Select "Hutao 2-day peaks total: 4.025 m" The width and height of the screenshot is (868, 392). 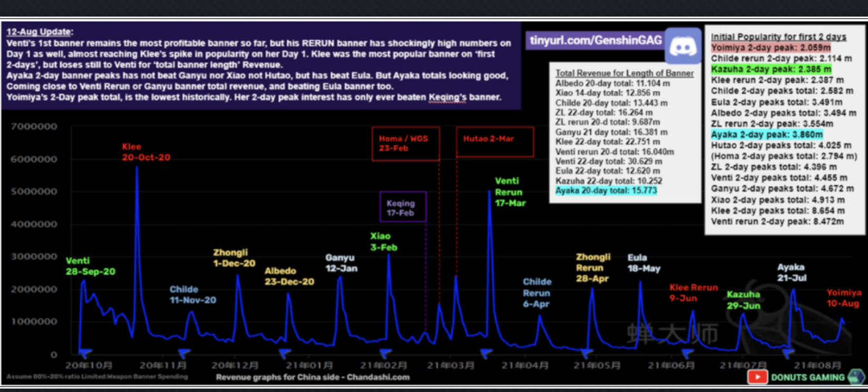point(781,145)
